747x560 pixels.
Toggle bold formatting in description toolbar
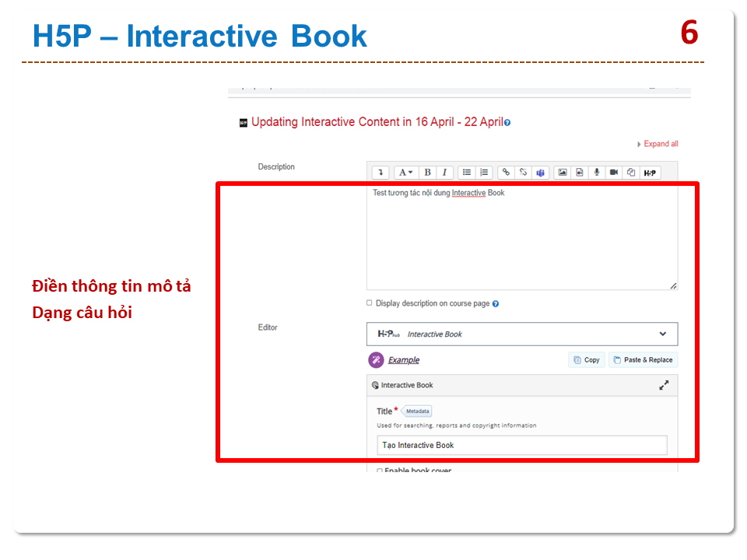click(427, 173)
